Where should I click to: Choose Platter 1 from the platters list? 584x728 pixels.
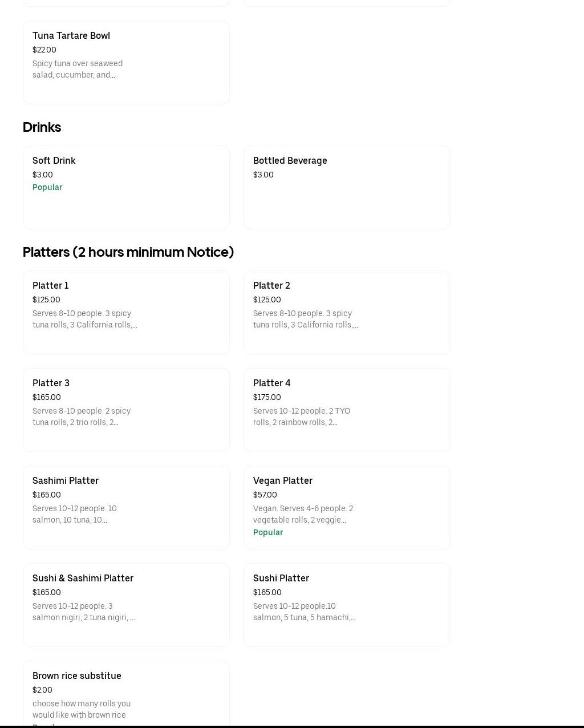point(126,312)
